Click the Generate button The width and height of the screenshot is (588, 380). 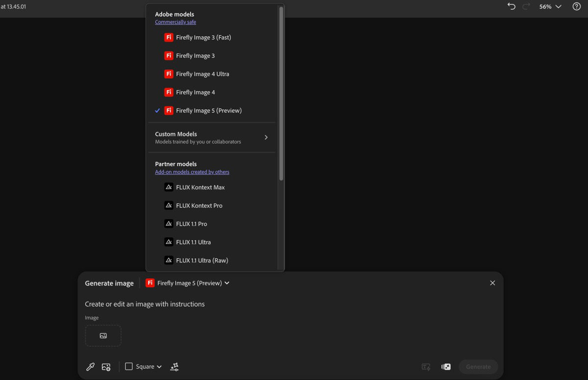pyautogui.click(x=478, y=366)
